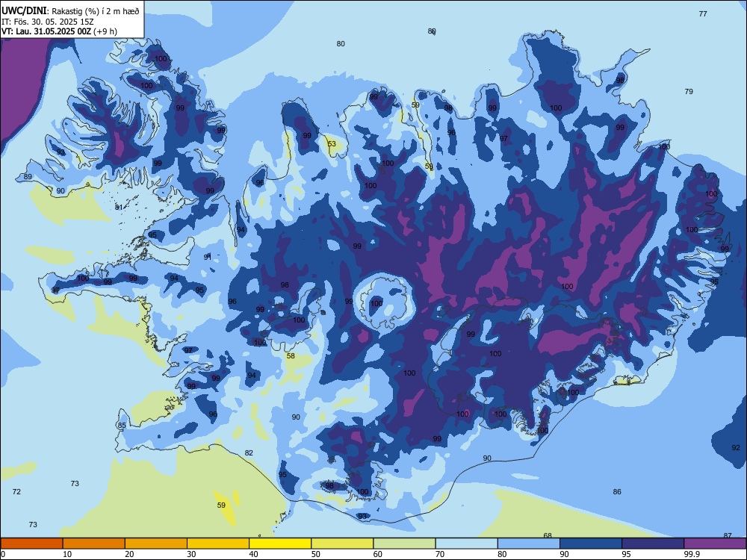Click the '92' value on the map

tap(736, 447)
